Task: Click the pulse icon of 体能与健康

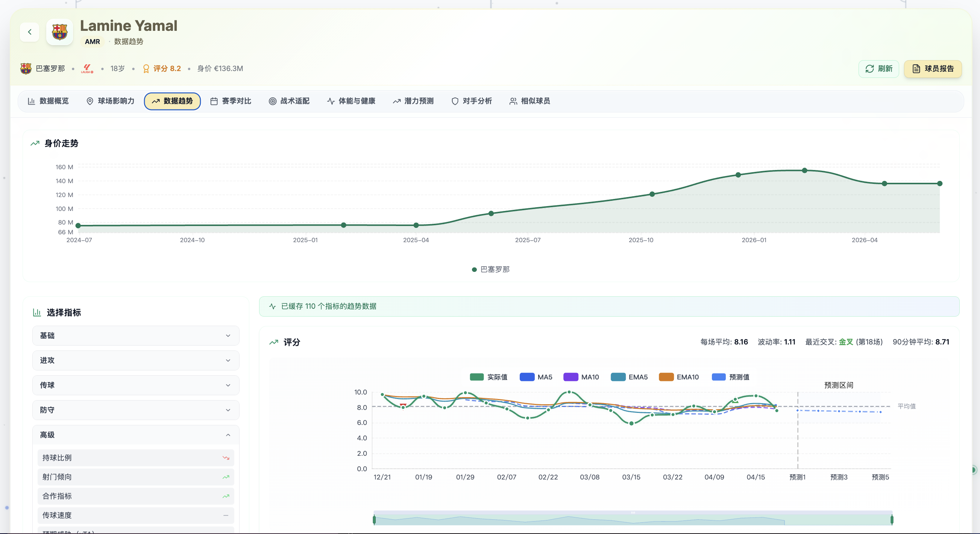Action: [x=331, y=101]
